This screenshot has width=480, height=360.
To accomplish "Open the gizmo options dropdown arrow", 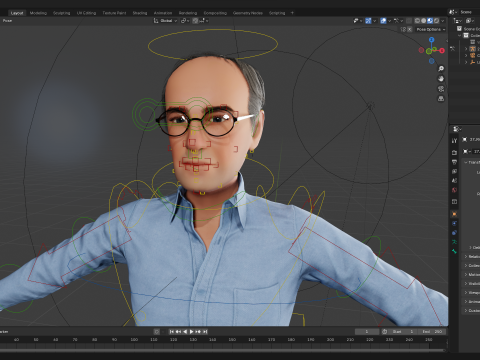I will pos(375,21).
